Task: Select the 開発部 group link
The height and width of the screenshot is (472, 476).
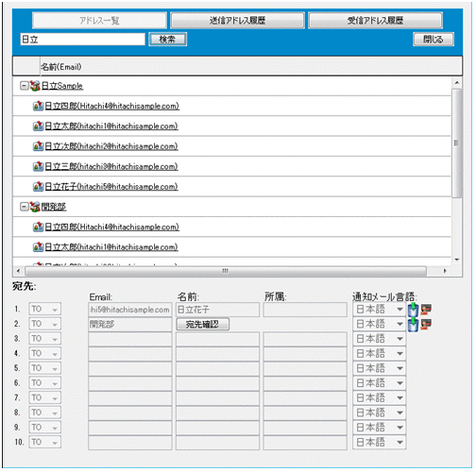Action: (x=54, y=207)
